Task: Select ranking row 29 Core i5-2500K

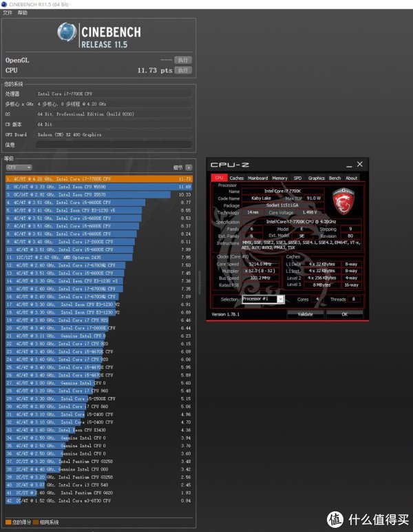Action: pyautogui.click(x=99, y=399)
